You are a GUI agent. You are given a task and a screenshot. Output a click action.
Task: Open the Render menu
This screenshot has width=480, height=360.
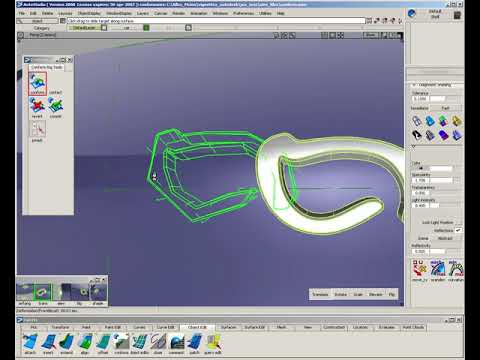(179, 13)
